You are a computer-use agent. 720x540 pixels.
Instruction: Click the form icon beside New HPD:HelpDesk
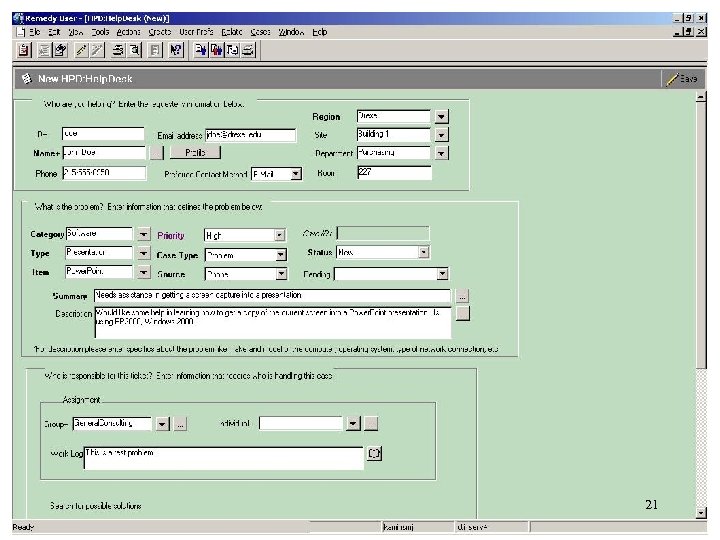(27, 79)
